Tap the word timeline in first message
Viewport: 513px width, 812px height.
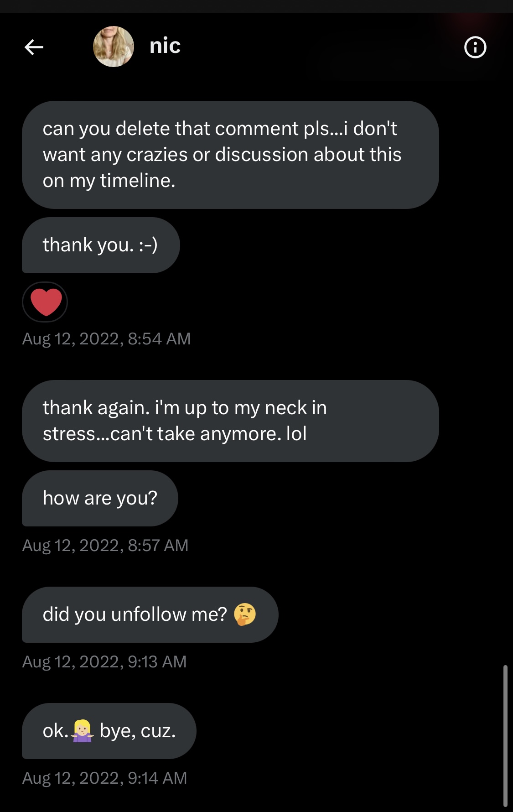point(137,181)
